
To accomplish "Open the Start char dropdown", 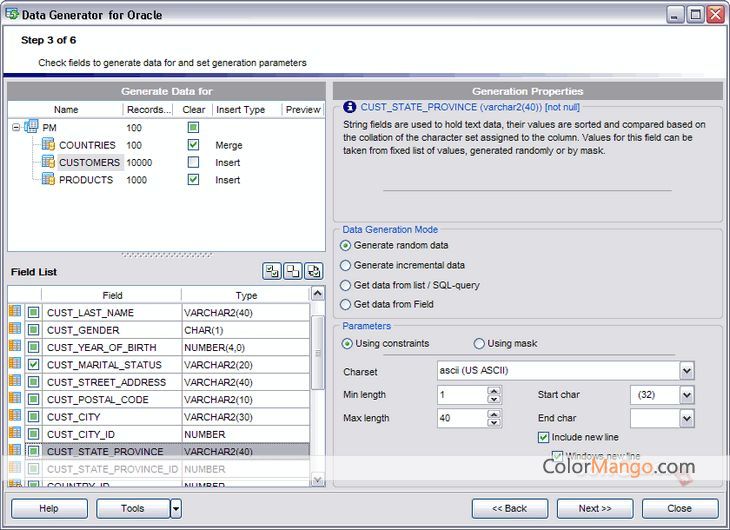I will click(687, 395).
